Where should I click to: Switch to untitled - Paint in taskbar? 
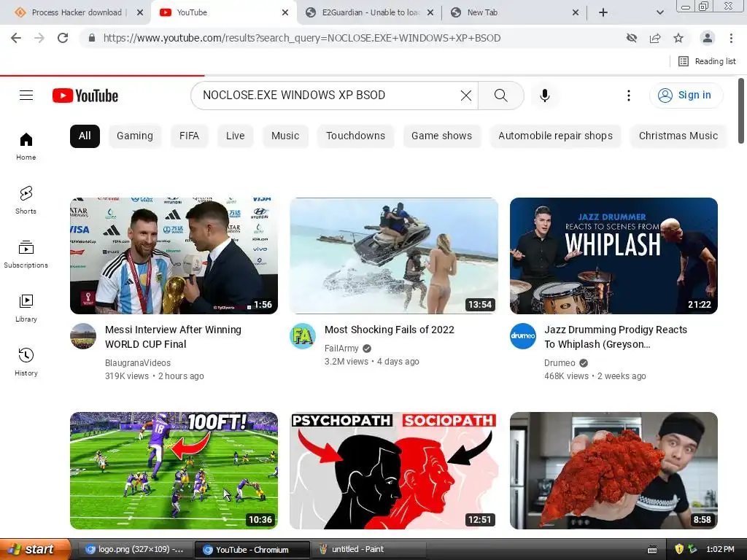tap(370, 550)
